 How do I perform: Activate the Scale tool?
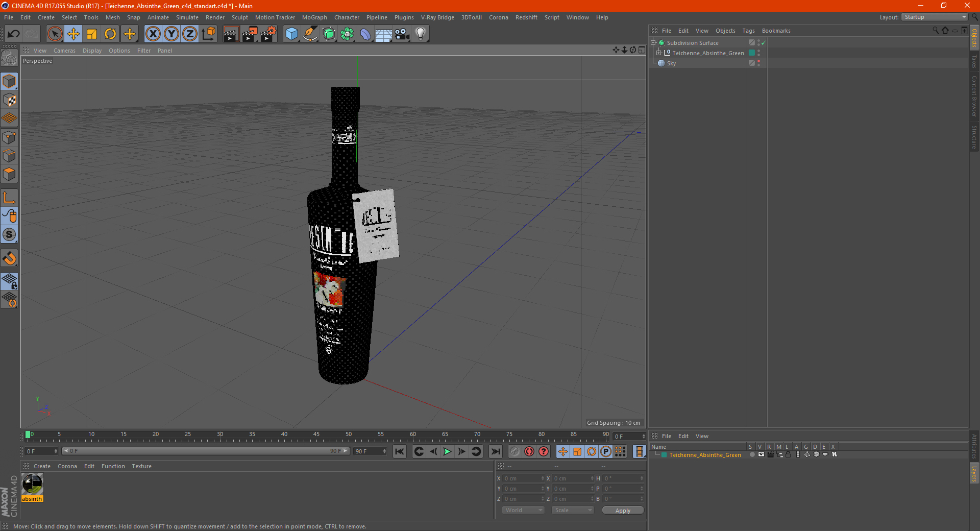(92, 34)
